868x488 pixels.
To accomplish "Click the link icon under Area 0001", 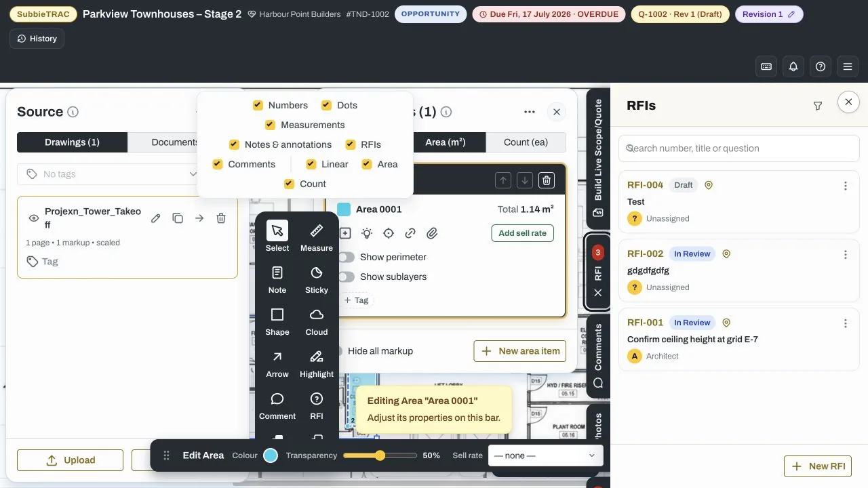I will point(410,233).
